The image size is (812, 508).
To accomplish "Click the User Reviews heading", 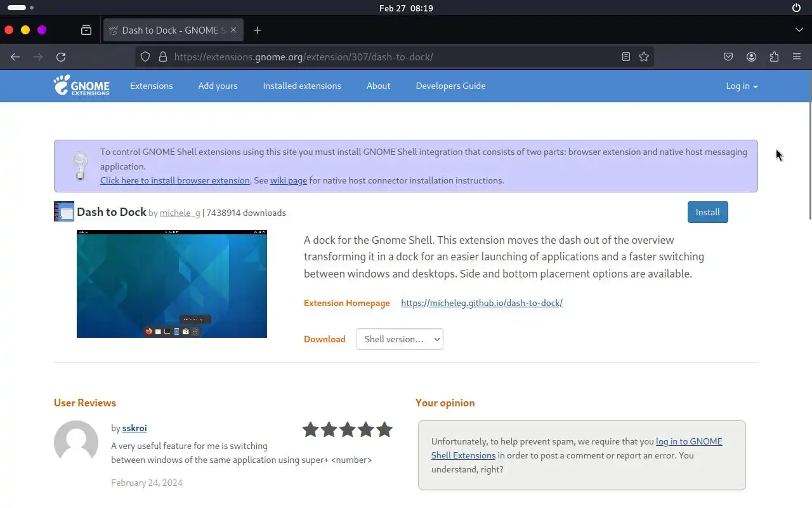I will point(85,403).
